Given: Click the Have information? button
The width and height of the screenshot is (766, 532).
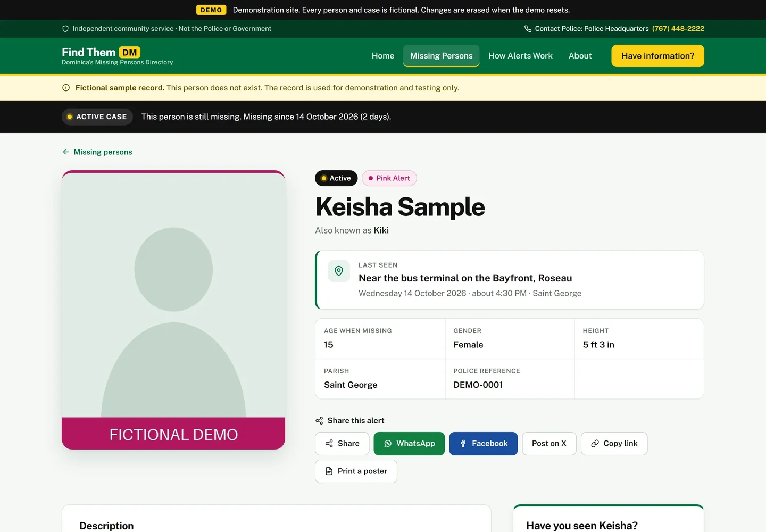Looking at the screenshot, I should coord(658,56).
